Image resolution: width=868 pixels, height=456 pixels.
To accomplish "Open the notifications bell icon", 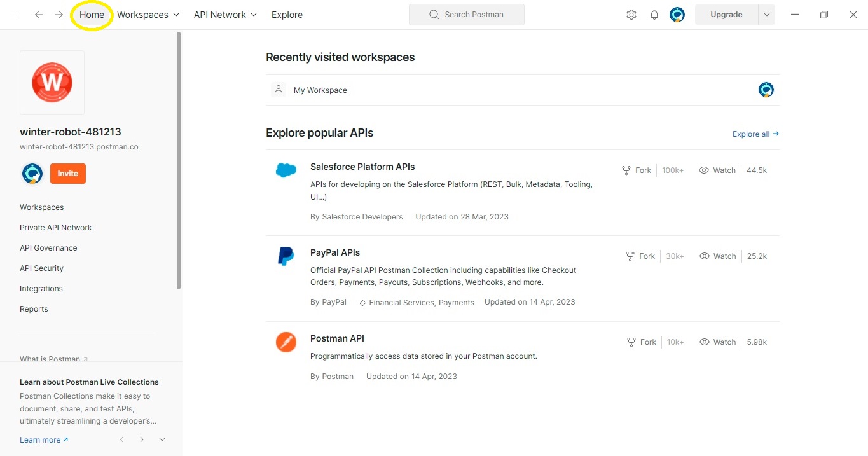I will pyautogui.click(x=654, y=15).
